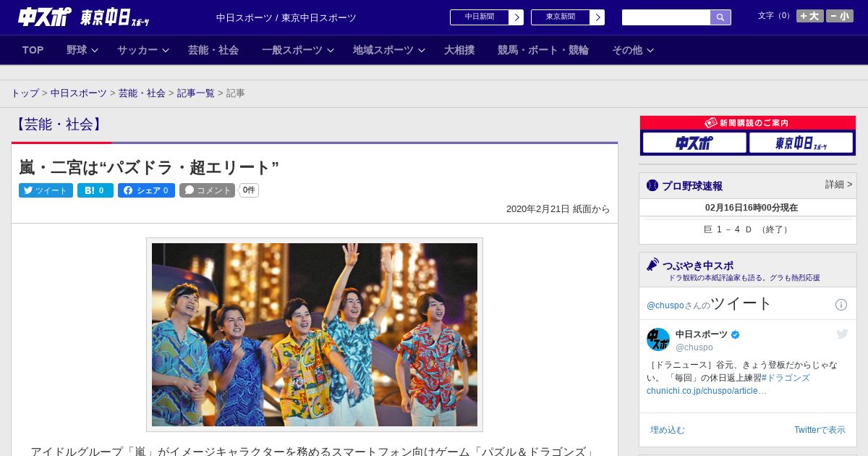Click the 東京中日スポーツ subscription banner button

(801, 143)
